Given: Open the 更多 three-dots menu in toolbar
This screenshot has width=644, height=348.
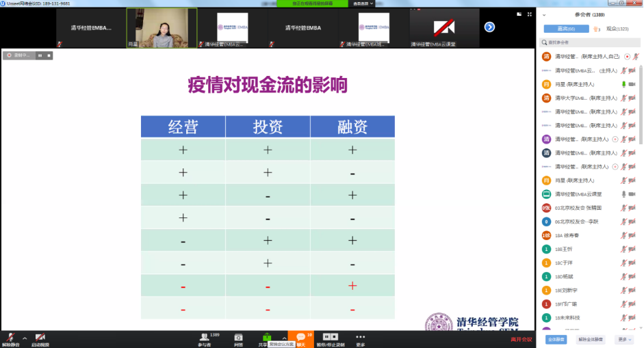Looking at the screenshot, I should click(360, 340).
